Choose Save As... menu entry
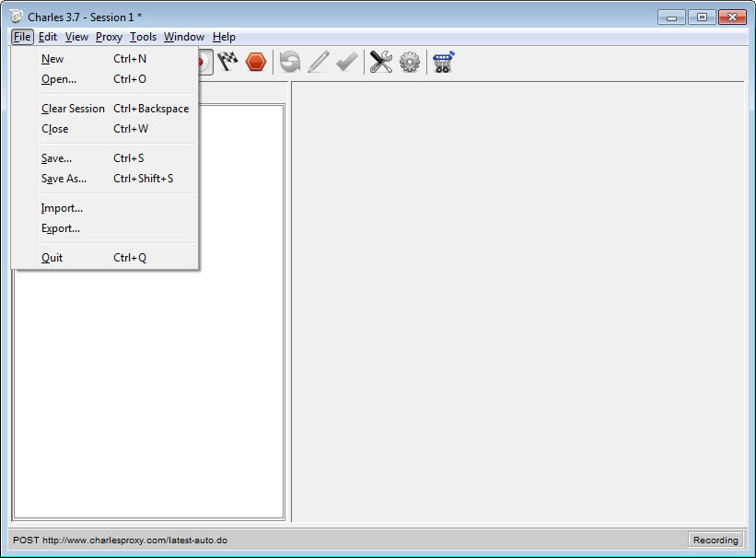 click(105, 179)
